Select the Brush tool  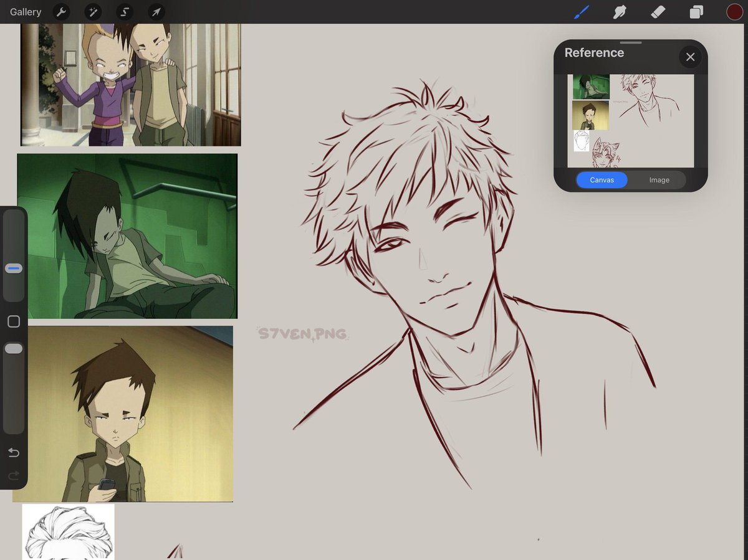[x=581, y=12]
